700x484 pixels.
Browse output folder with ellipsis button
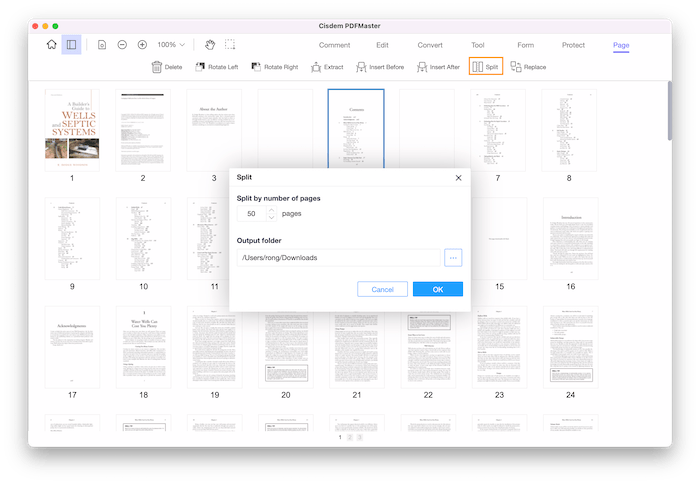coord(453,258)
